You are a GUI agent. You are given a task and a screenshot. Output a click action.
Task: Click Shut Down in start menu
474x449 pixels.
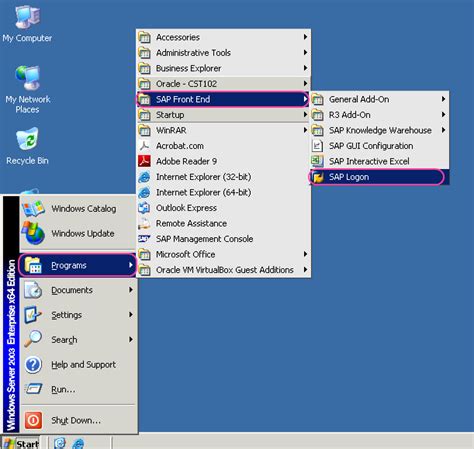point(78,420)
